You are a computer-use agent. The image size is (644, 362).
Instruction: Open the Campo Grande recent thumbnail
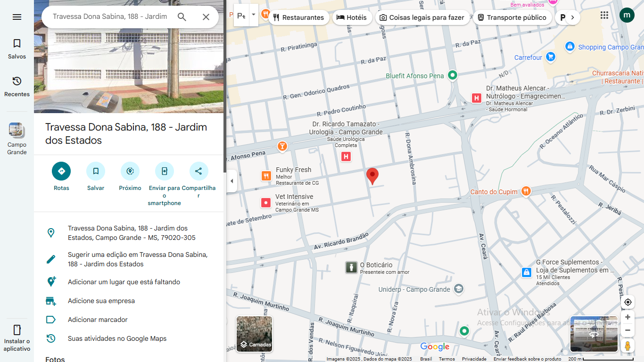click(x=17, y=138)
